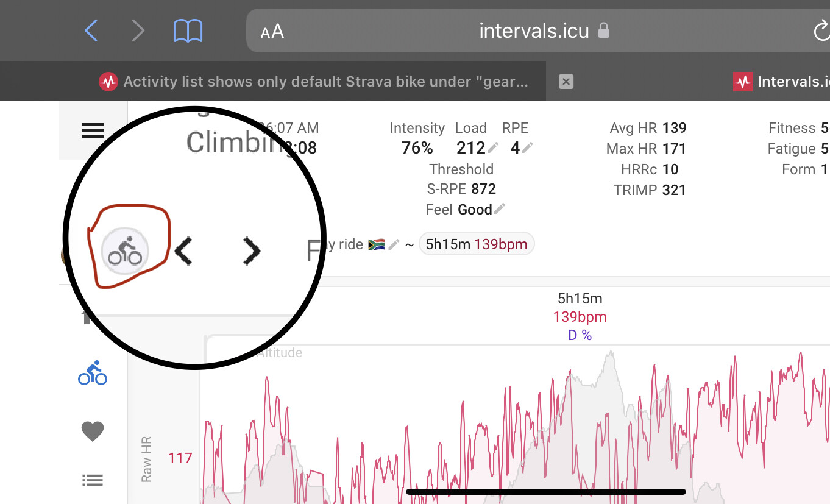Click the Feel value "Good"
This screenshot has height=504, width=830.
tap(475, 210)
